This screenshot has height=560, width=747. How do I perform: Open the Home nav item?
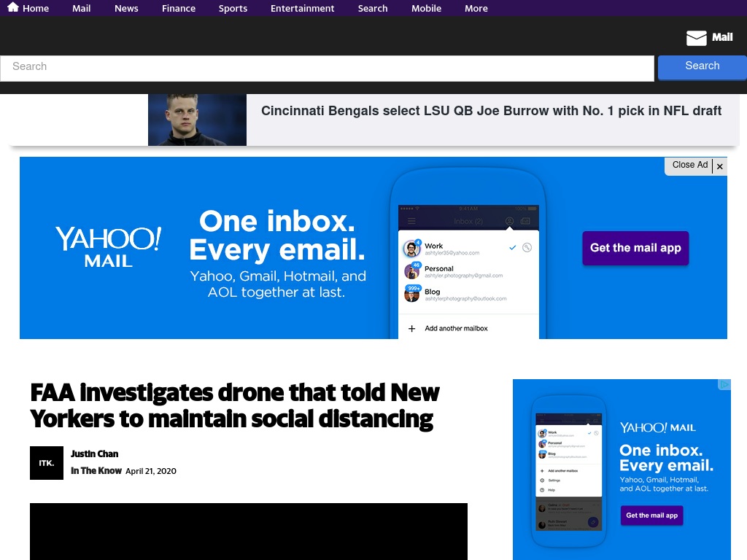[36, 9]
